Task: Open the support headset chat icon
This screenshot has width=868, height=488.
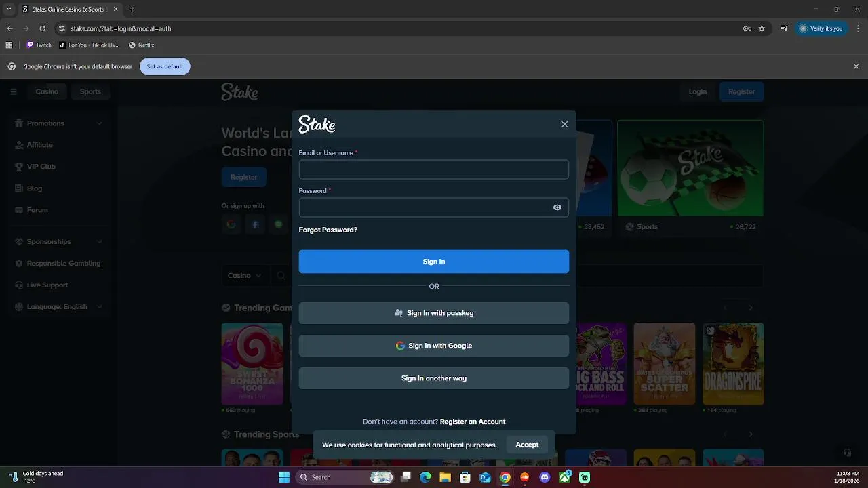Action: click(847, 452)
